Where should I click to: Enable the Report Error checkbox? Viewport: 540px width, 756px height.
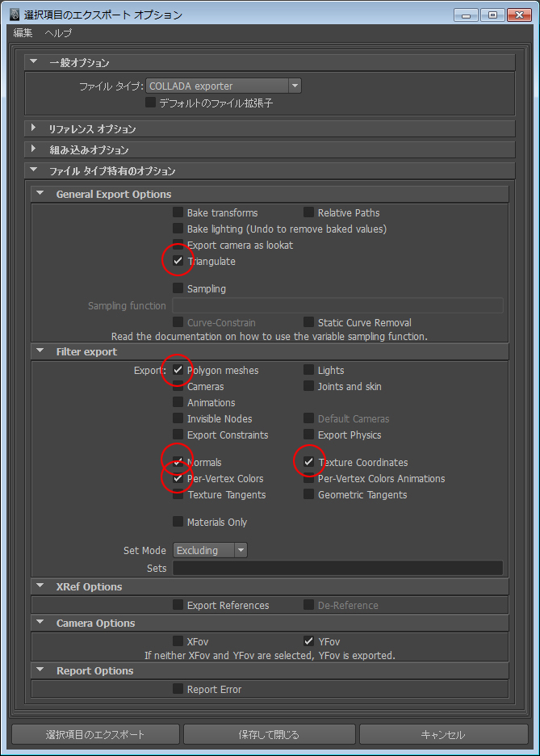(178, 688)
